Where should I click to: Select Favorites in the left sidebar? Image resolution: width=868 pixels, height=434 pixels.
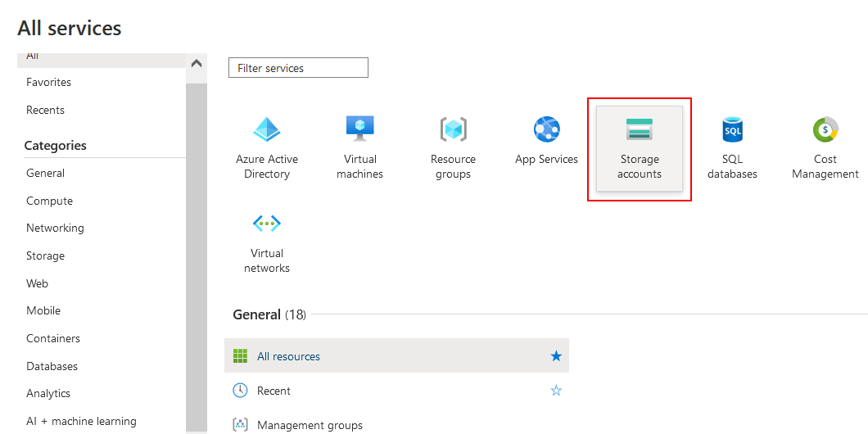48,82
